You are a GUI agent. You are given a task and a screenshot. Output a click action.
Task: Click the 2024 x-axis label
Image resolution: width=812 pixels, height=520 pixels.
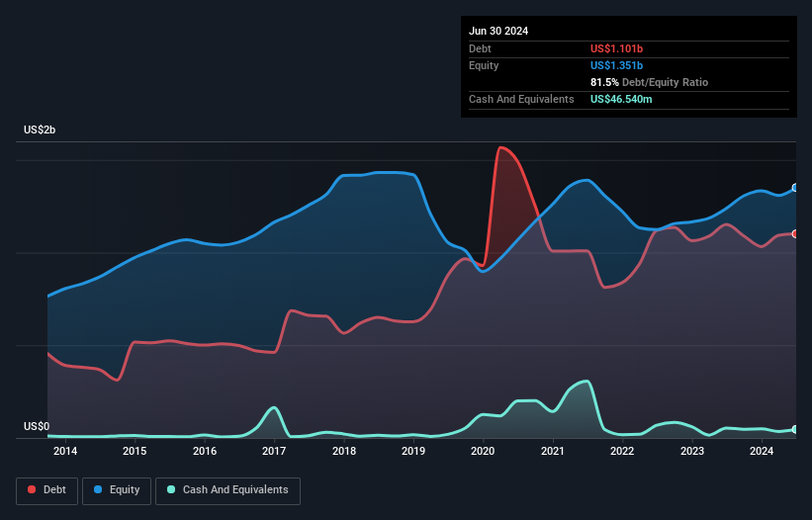click(762, 451)
